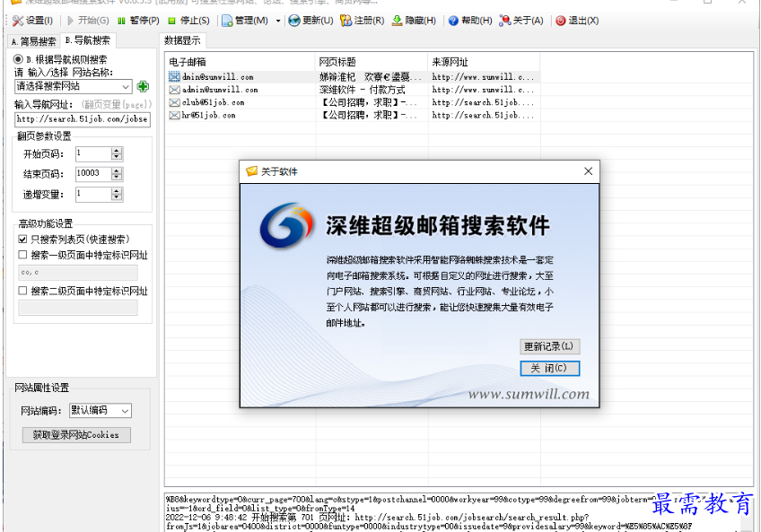This screenshot has height=532, width=761.
Task: Hide the window with 隐藏(H)
Action: click(414, 21)
